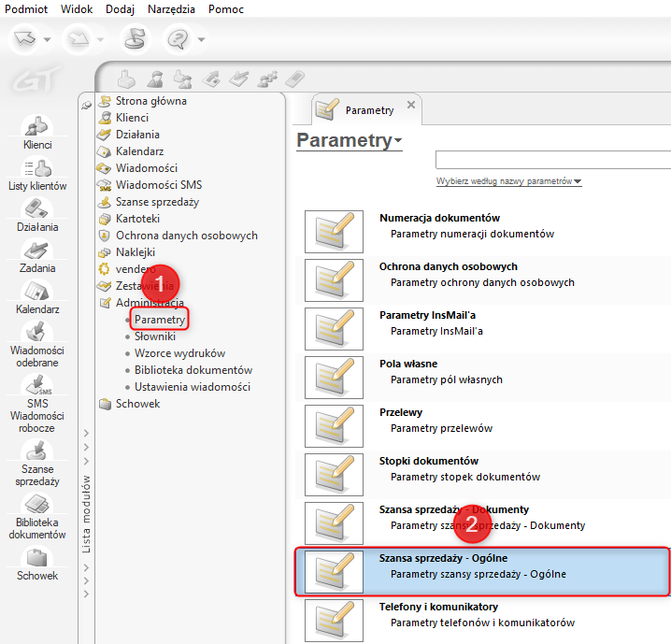The width and height of the screenshot is (671, 644).
Task: Open the Narzędzia menu
Action: pos(171,9)
